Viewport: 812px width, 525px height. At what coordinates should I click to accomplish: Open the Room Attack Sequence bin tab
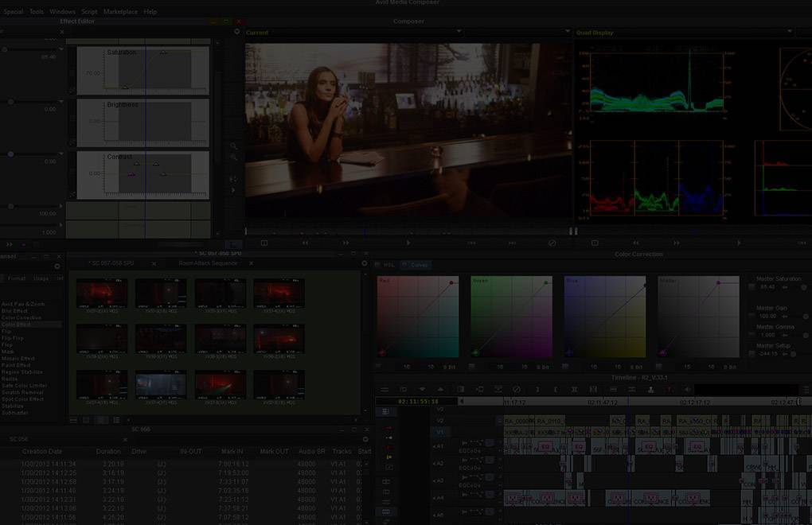pos(208,263)
